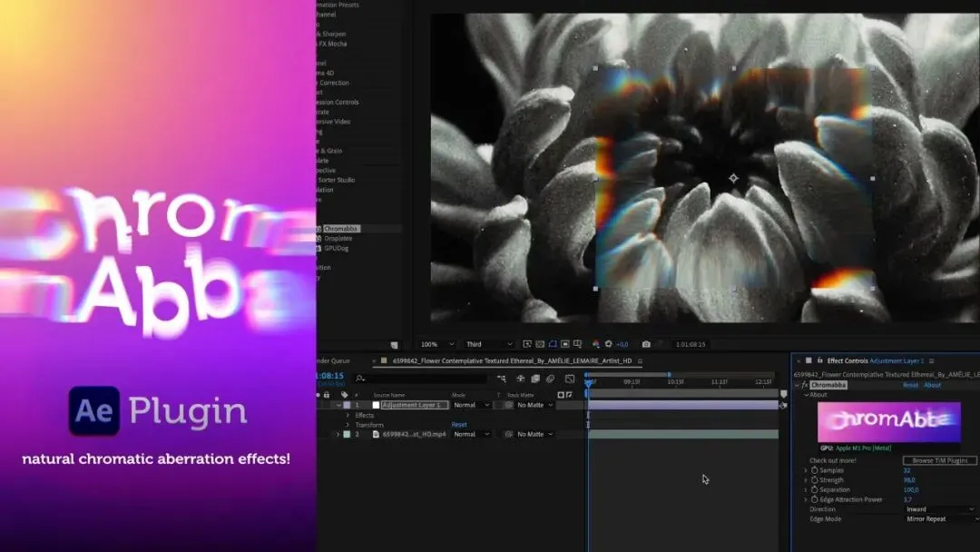The image size is (980, 552).
Task: Open the 100% magnification dropdown
Action: coord(436,344)
